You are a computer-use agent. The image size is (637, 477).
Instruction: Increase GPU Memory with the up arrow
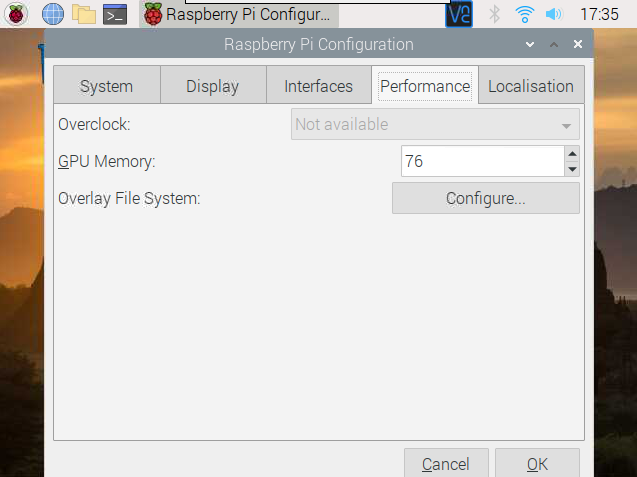(x=572, y=154)
